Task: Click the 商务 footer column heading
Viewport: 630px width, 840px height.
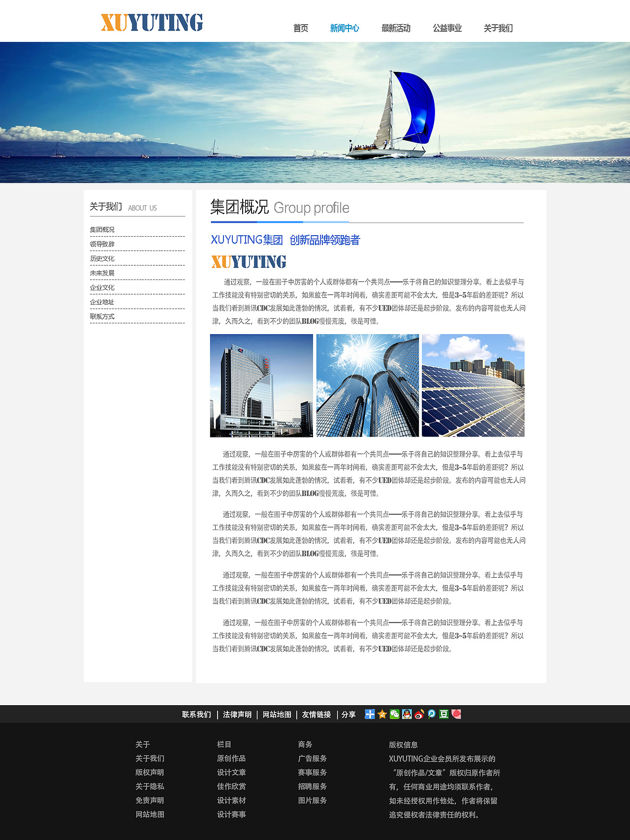Action: pyautogui.click(x=305, y=745)
